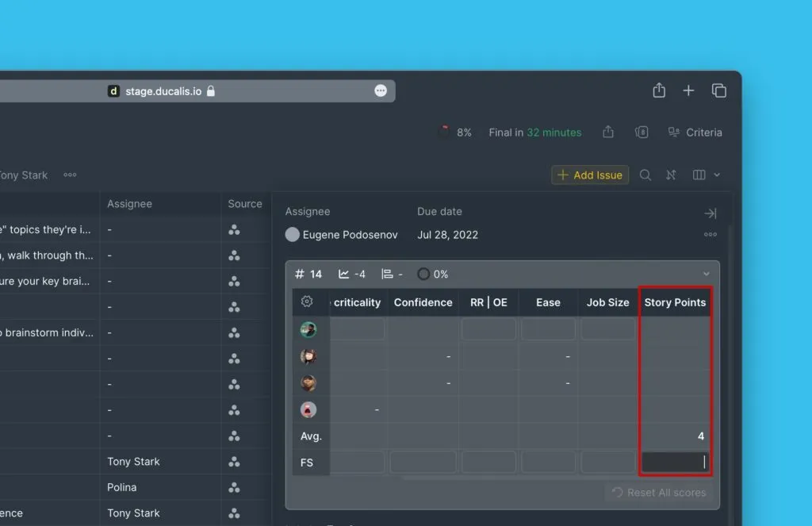The image size is (812, 526).
Task: Open the Criteria settings
Action: point(695,132)
